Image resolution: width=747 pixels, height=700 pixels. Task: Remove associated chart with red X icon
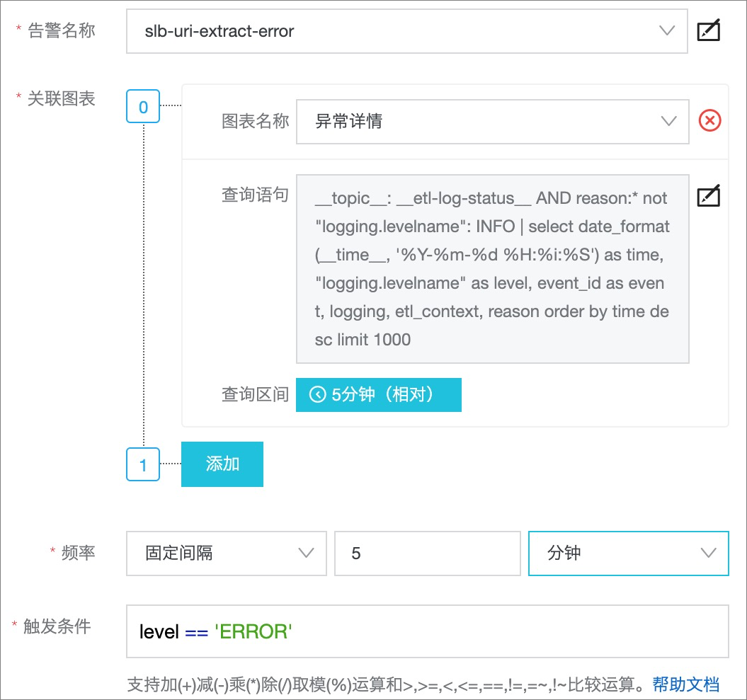pyautogui.click(x=710, y=120)
